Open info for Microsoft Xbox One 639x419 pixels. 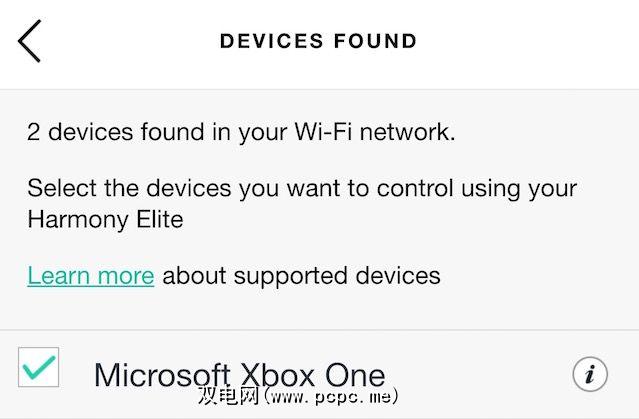click(x=590, y=374)
